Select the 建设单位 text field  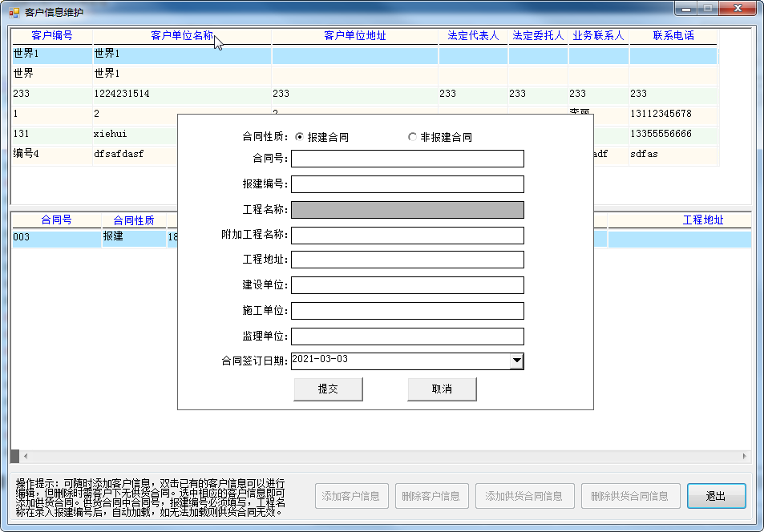(x=407, y=285)
